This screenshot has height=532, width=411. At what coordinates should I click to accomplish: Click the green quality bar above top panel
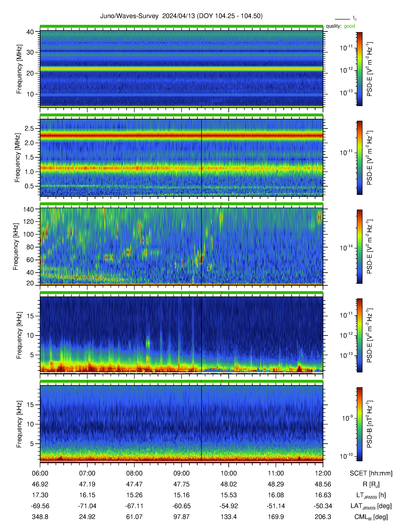(x=181, y=26)
